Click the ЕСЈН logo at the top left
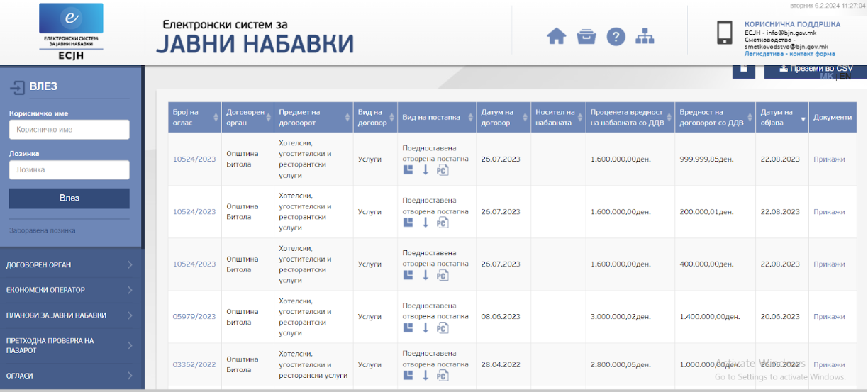Screen dimensions: 868x392 click(71, 30)
